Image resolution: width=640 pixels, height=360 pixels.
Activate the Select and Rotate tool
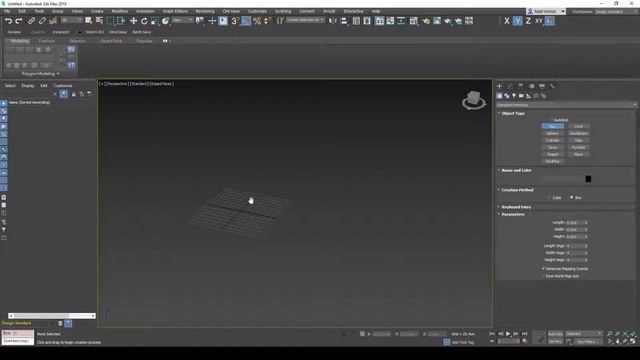click(x=144, y=21)
